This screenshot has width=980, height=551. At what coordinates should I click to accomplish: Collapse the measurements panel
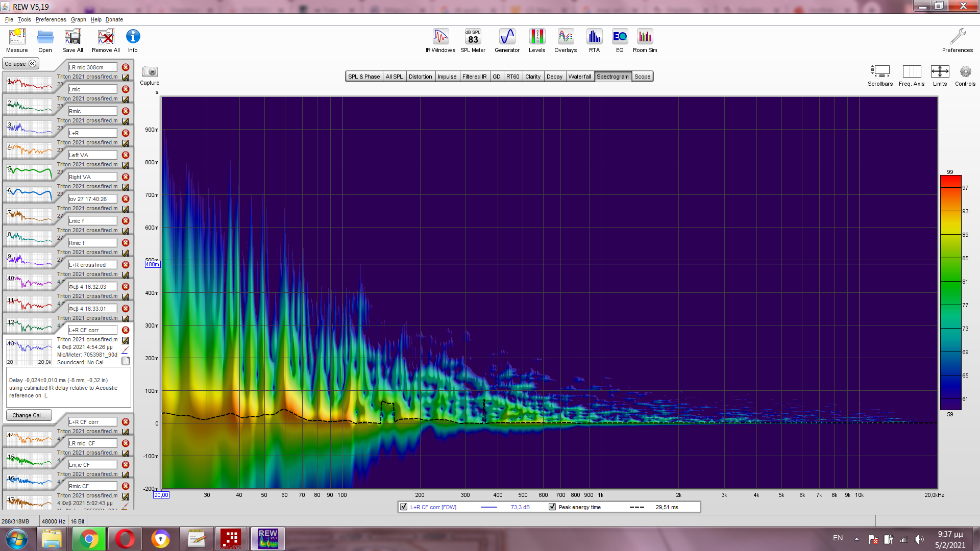[20, 64]
